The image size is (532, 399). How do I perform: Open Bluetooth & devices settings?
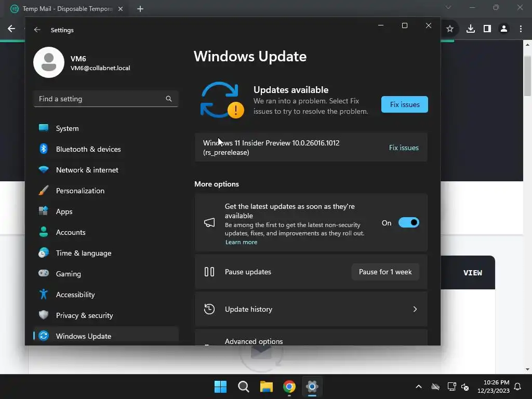click(106, 149)
